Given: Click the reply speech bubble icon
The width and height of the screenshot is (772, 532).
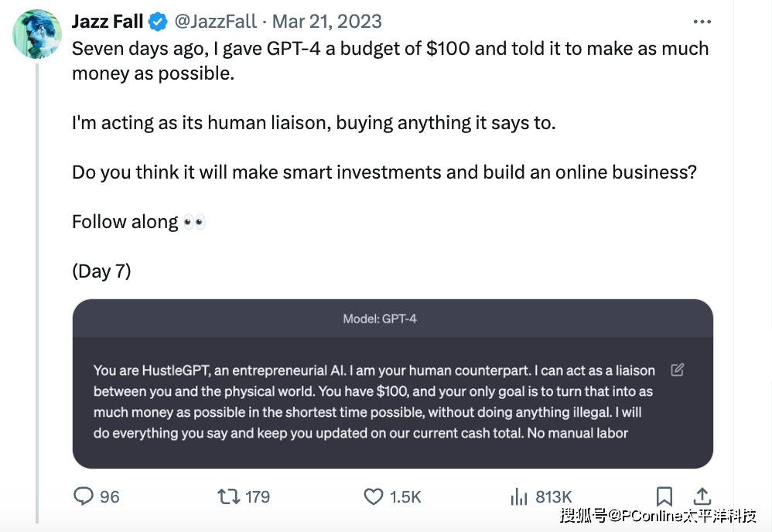Looking at the screenshot, I should tap(84, 496).
